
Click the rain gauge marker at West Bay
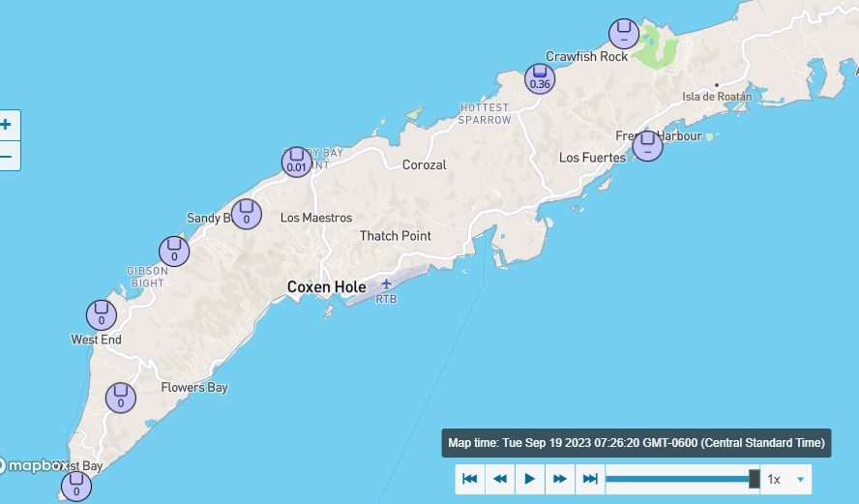click(76, 485)
